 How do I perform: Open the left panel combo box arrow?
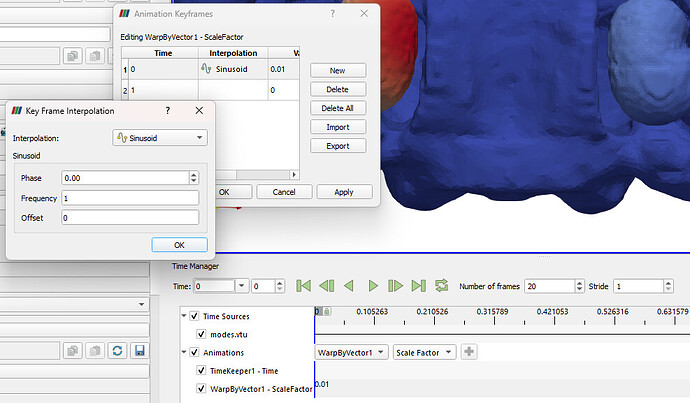pyautogui.click(x=141, y=304)
